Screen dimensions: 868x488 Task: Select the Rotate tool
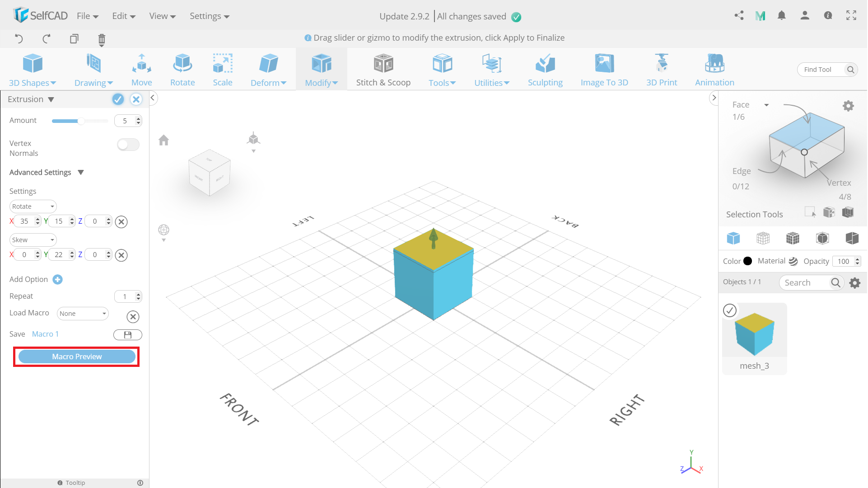coord(182,70)
